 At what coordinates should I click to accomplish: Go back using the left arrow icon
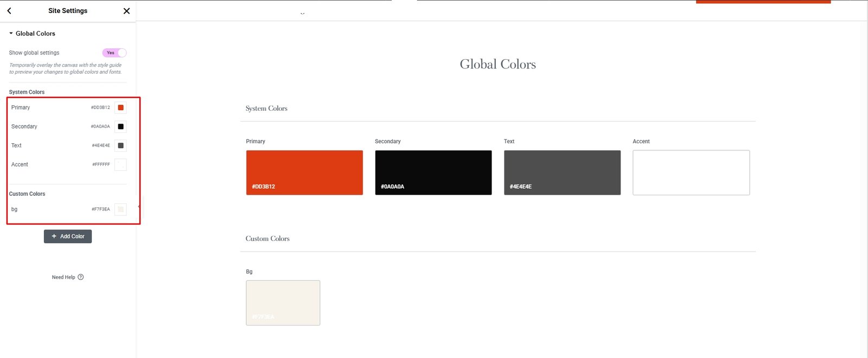tap(9, 10)
